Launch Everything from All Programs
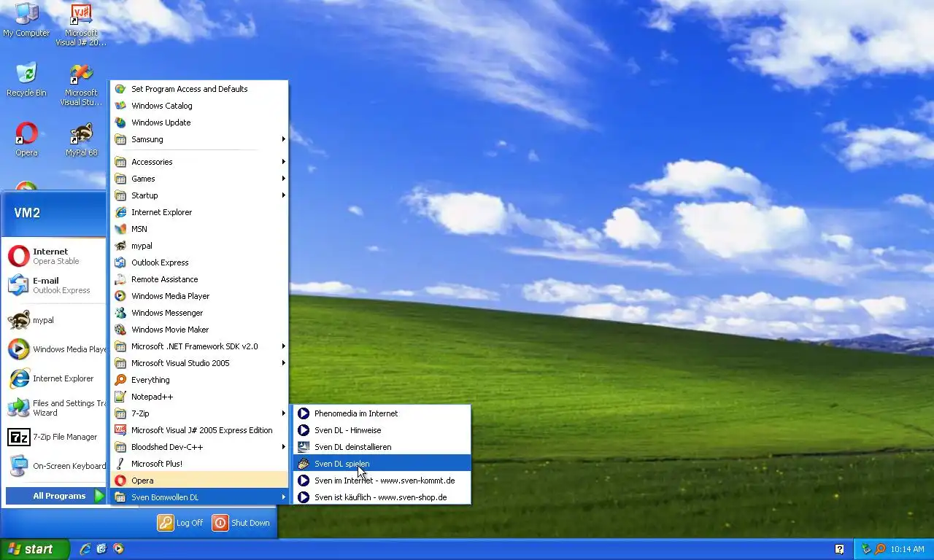The width and height of the screenshot is (934, 560). pos(199,380)
